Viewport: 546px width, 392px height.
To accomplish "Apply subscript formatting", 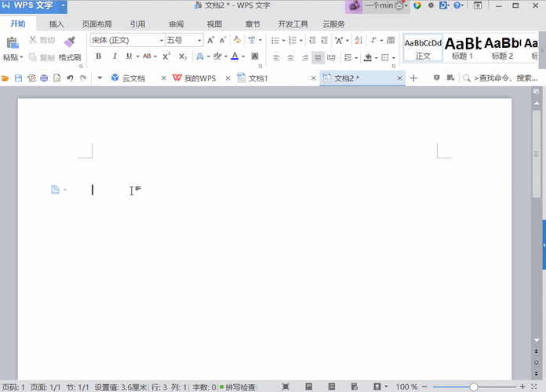I will coord(182,56).
